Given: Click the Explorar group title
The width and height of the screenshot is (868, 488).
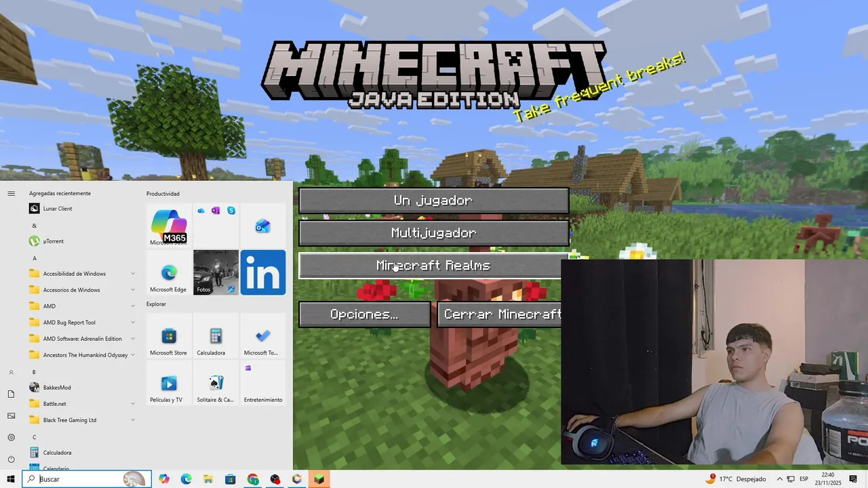Looking at the screenshot, I should pyautogui.click(x=156, y=304).
